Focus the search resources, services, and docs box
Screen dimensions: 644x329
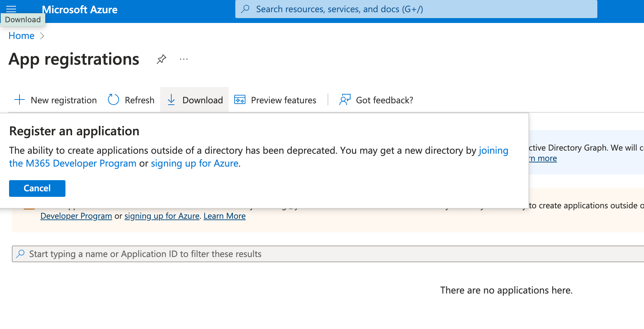416,9
